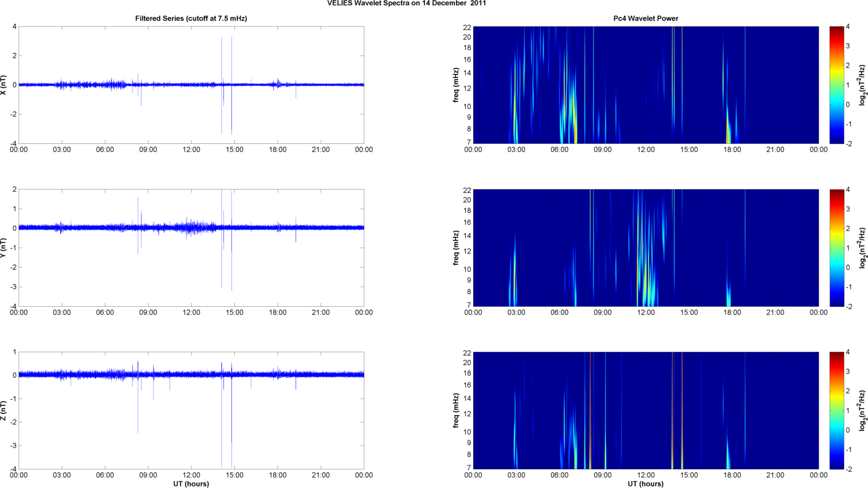
Task: Click freq (mHz) label of bottom spectrogram
Action: [456, 411]
